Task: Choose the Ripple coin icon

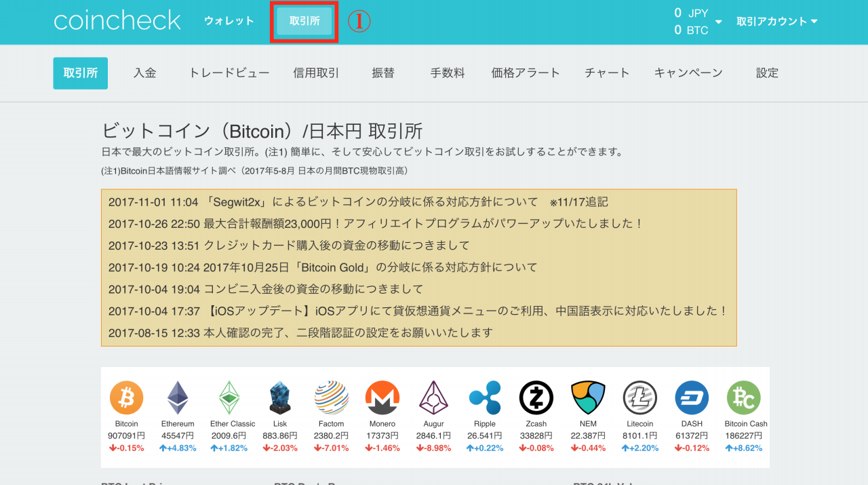Action: (x=485, y=397)
